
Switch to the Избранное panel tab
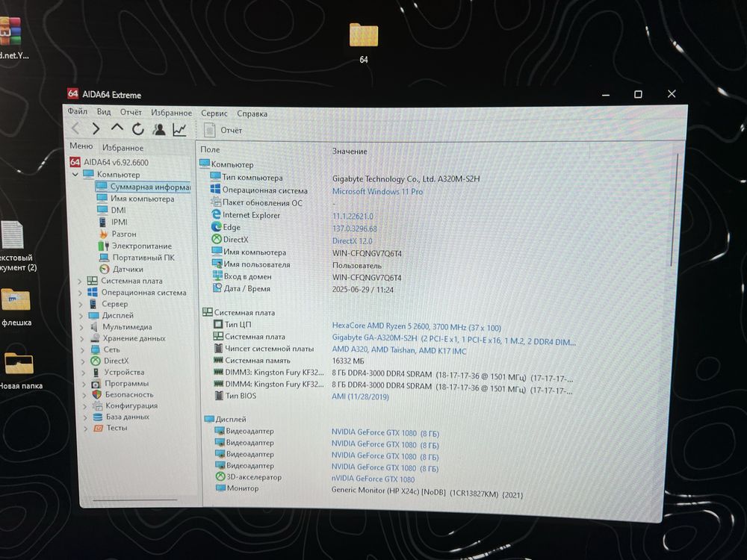[123, 148]
